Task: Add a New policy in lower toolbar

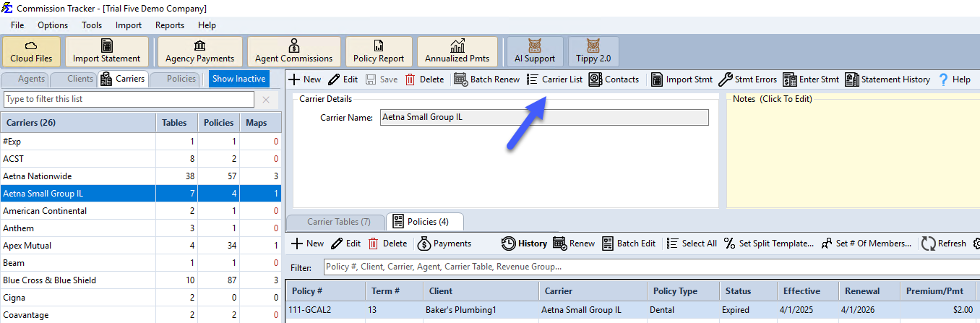Action: pos(307,244)
